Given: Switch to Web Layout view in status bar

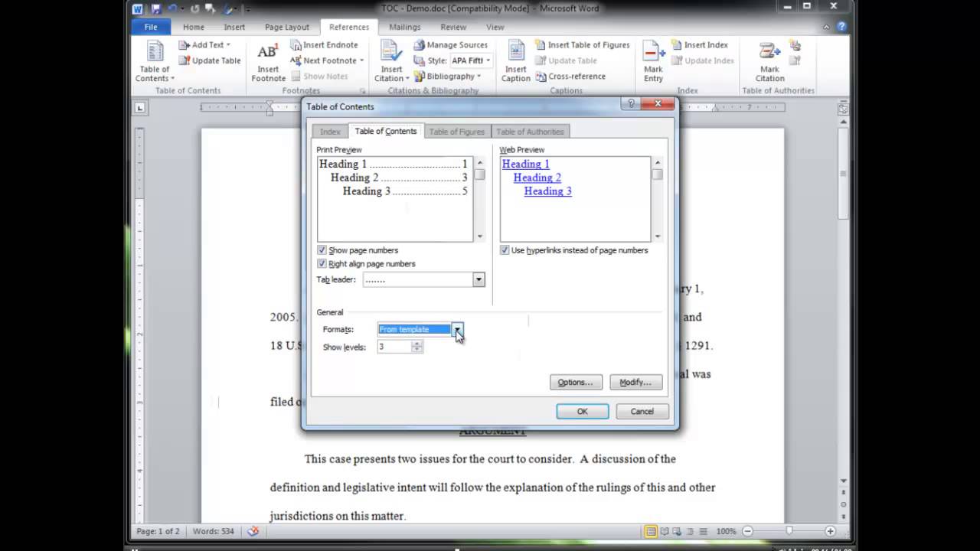Looking at the screenshot, I should (x=678, y=531).
